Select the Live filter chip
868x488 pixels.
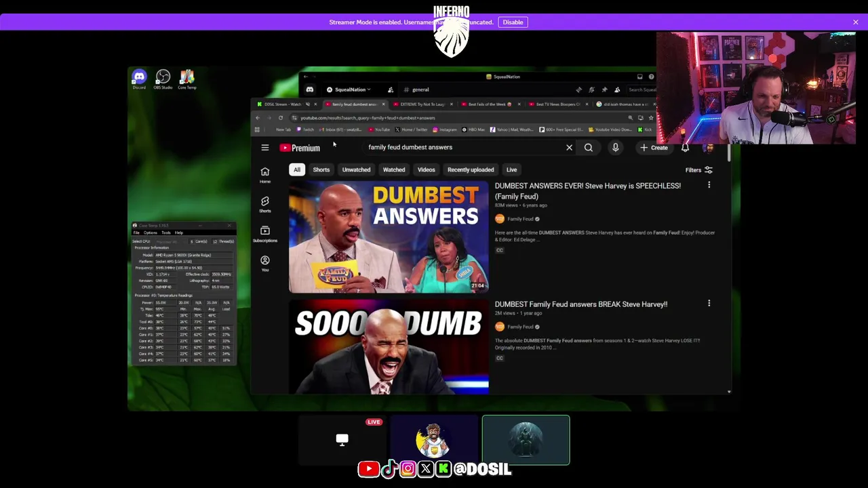[x=511, y=169]
